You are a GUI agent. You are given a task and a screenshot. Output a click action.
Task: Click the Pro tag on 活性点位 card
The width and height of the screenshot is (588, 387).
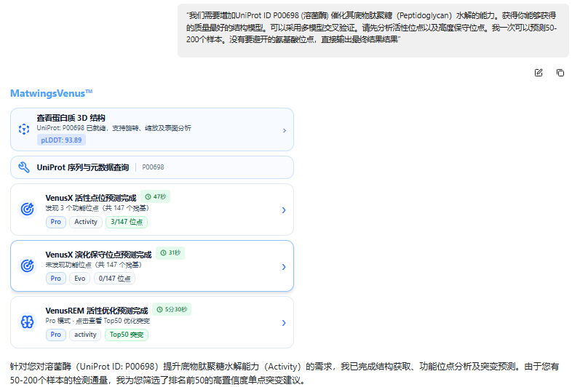tap(56, 222)
